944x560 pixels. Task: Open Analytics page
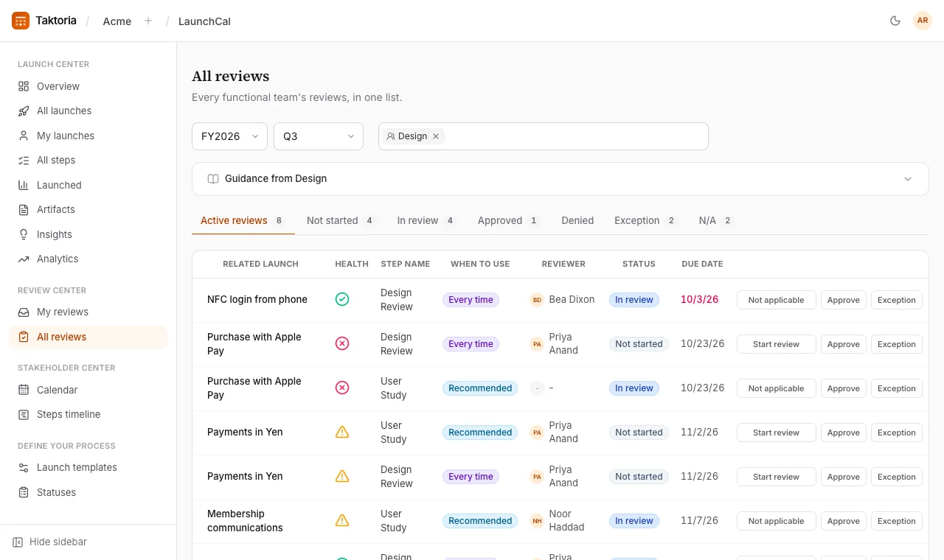pyautogui.click(x=88, y=259)
